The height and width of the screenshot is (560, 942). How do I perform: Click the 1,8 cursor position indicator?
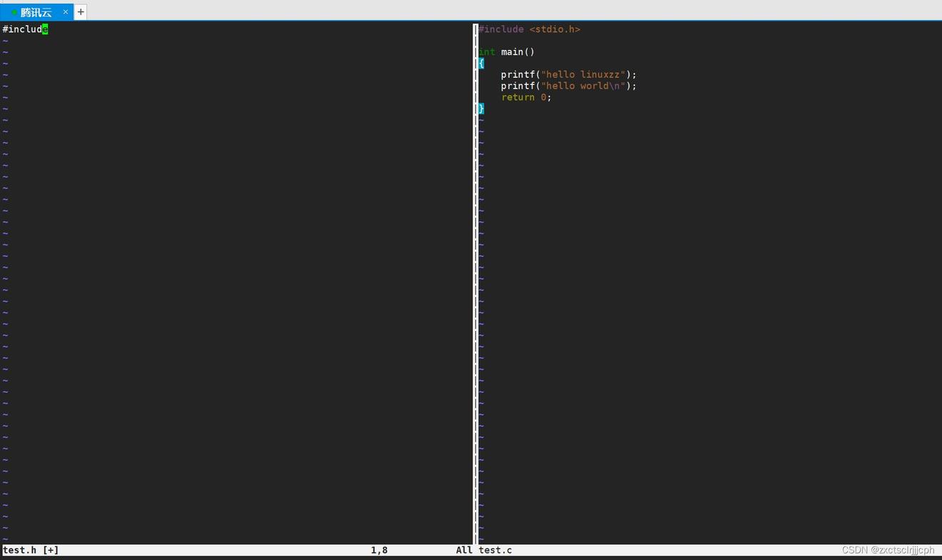pyautogui.click(x=379, y=550)
